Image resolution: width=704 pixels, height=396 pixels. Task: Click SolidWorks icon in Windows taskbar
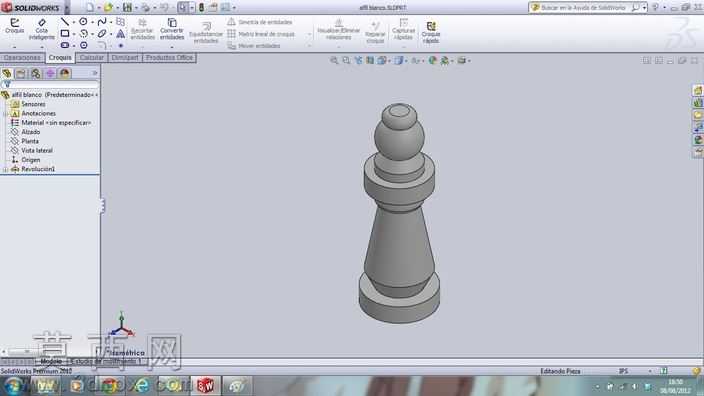[205, 385]
